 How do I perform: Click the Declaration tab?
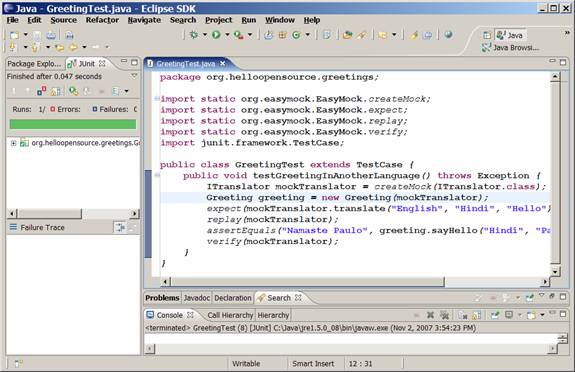[x=232, y=298]
